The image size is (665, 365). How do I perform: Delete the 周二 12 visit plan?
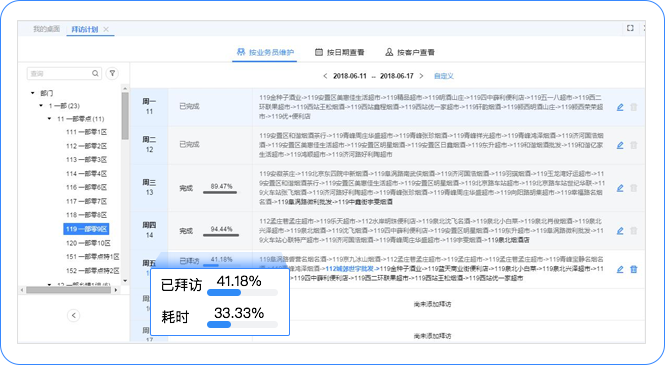point(634,145)
